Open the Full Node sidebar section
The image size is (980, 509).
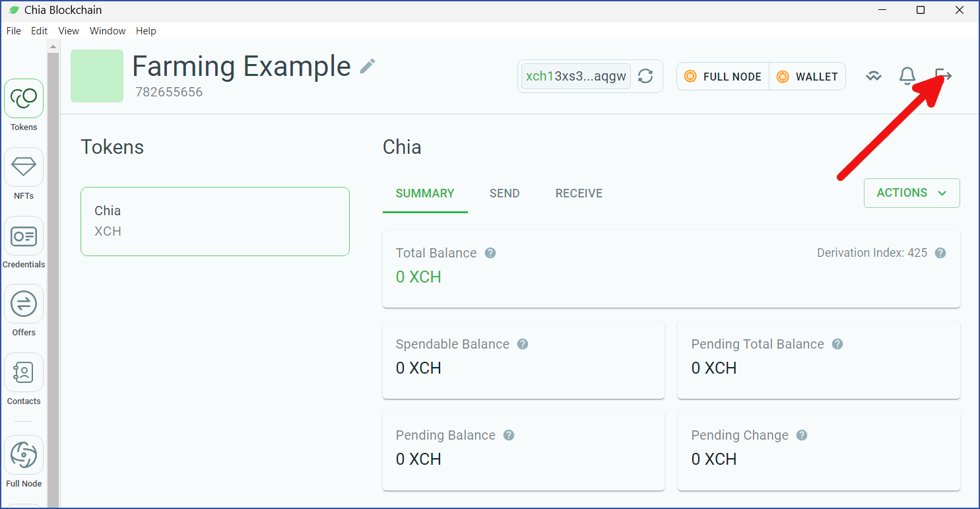coord(24,455)
